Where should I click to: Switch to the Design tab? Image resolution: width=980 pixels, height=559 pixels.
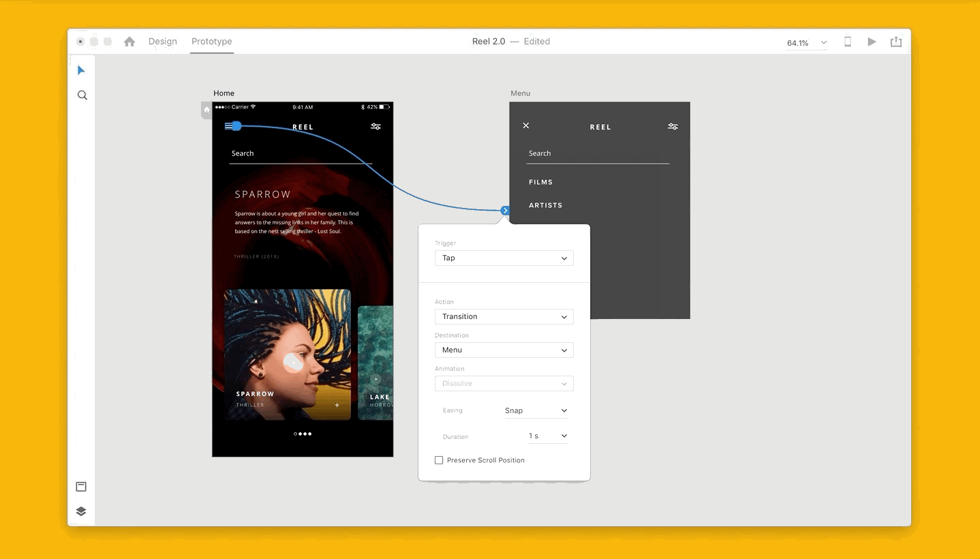[x=163, y=42]
